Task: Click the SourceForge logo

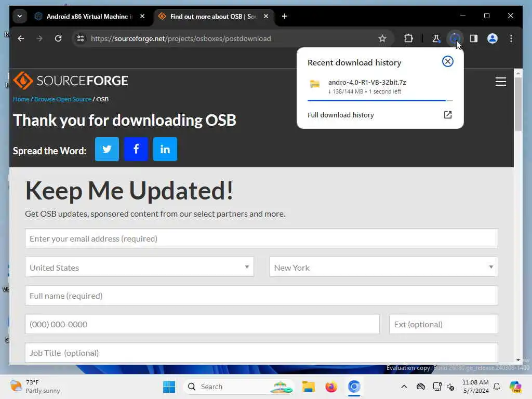Action: click(71, 81)
